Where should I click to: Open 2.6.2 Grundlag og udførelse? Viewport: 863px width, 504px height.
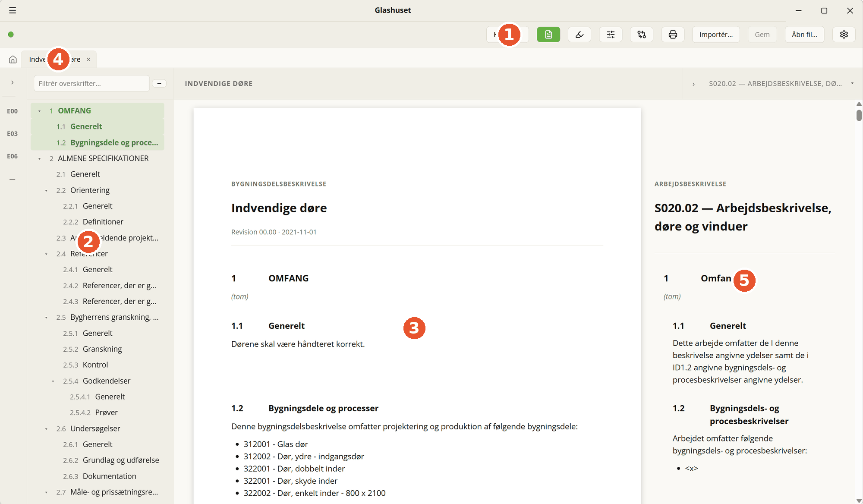[97, 460]
